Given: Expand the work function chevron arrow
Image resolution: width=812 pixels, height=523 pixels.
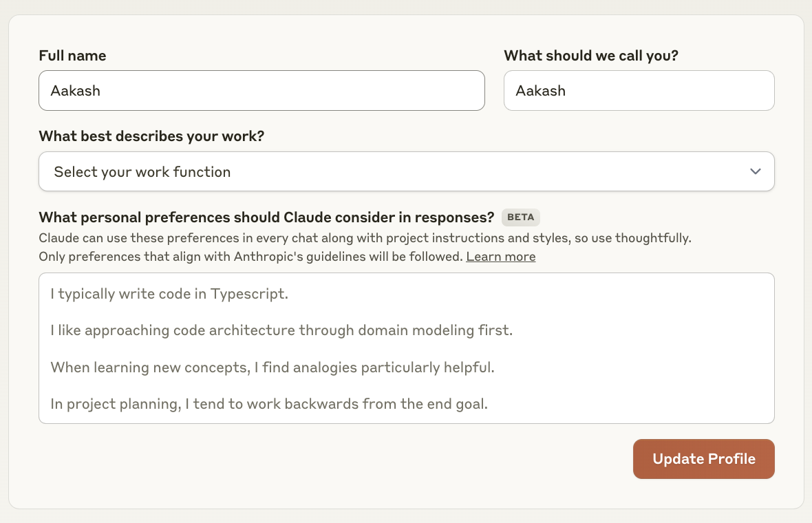Looking at the screenshot, I should point(756,171).
